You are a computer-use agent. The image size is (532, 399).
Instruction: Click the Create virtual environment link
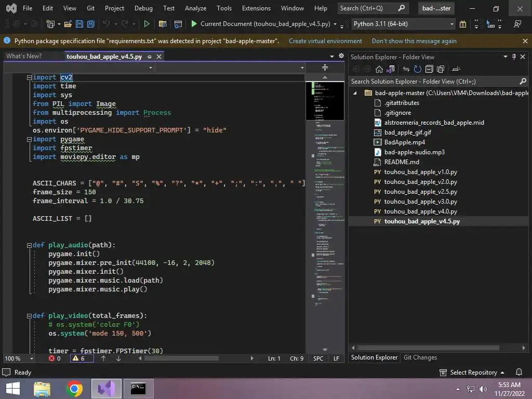point(325,41)
